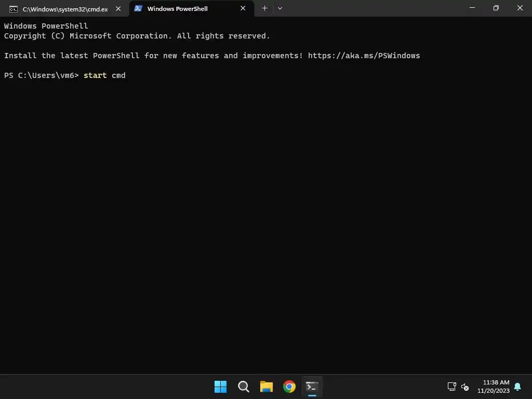Launch File Explorer from the taskbar

coord(267,387)
